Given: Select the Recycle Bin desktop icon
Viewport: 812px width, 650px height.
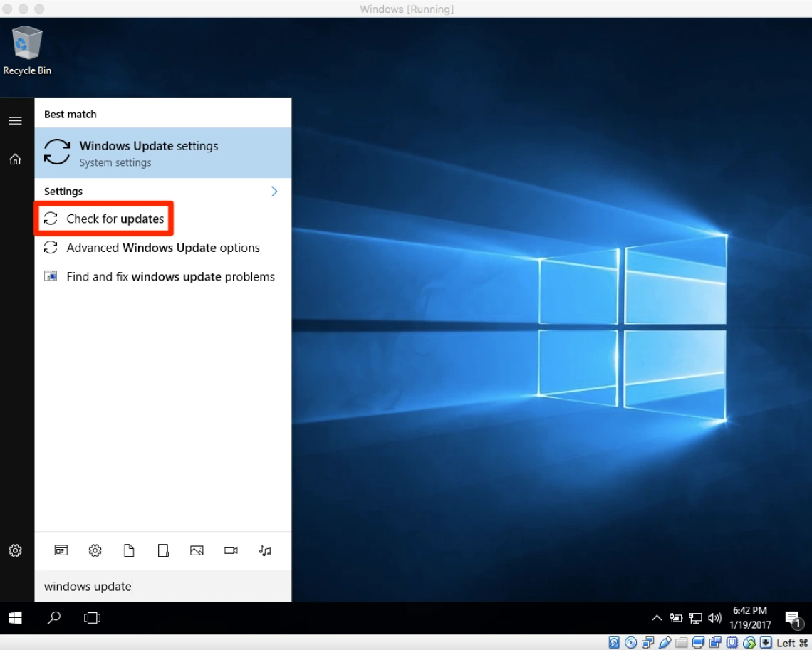Looking at the screenshot, I should coord(27,51).
